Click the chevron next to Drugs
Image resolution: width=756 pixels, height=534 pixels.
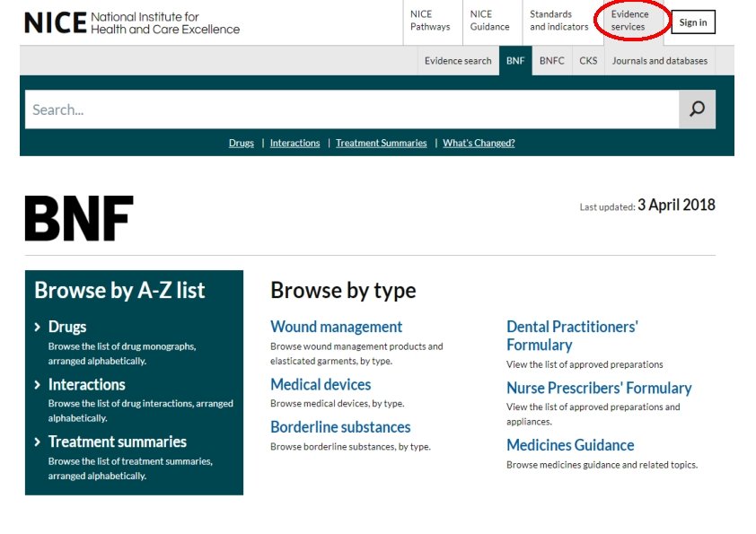(x=38, y=327)
